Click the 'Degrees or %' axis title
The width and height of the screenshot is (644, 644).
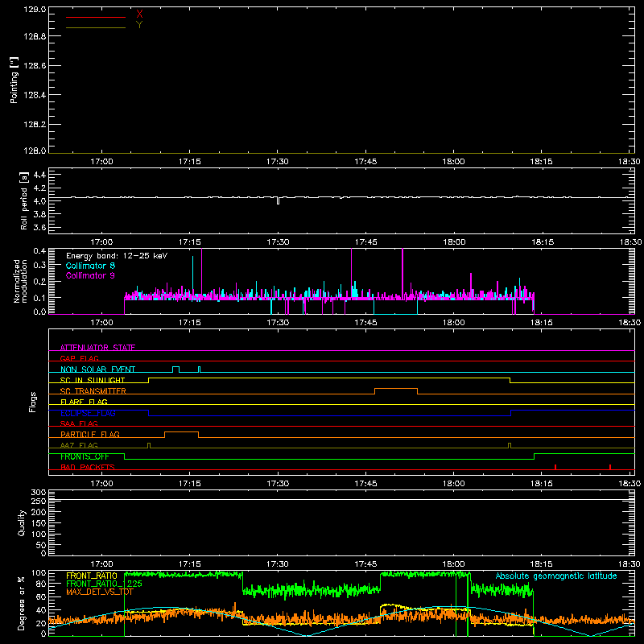coord(21,603)
